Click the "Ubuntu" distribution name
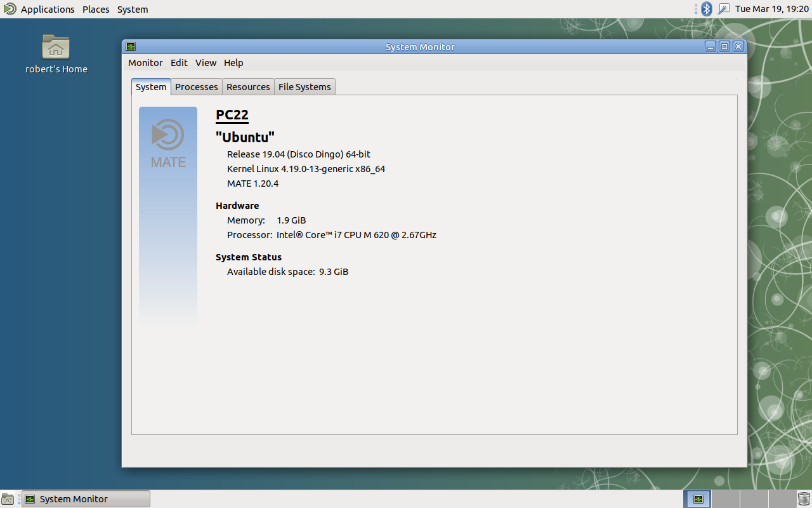 [x=245, y=137]
